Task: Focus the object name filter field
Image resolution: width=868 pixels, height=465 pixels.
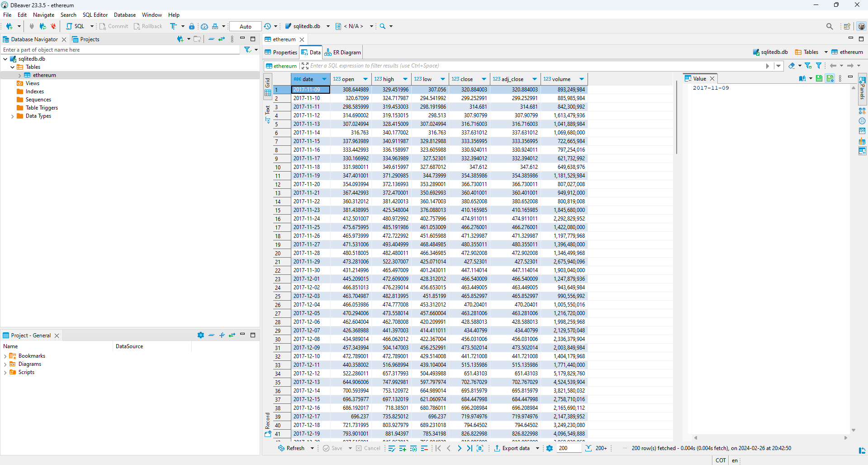Action: point(120,50)
